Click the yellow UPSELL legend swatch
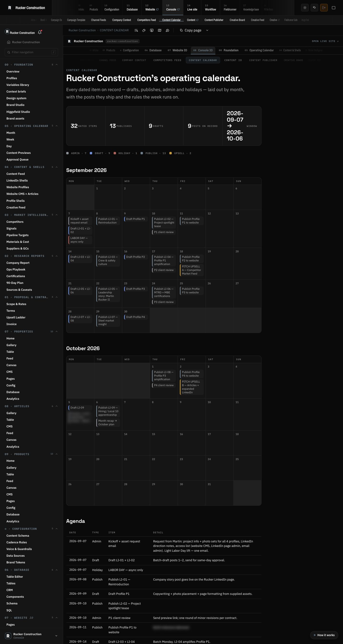The width and height of the screenshot is (343, 644). (171, 153)
